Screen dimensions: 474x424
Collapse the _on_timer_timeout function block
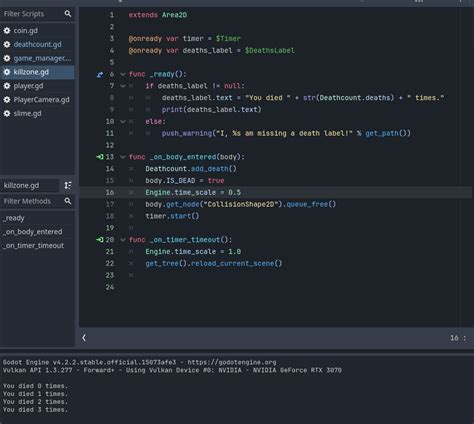tap(123, 240)
